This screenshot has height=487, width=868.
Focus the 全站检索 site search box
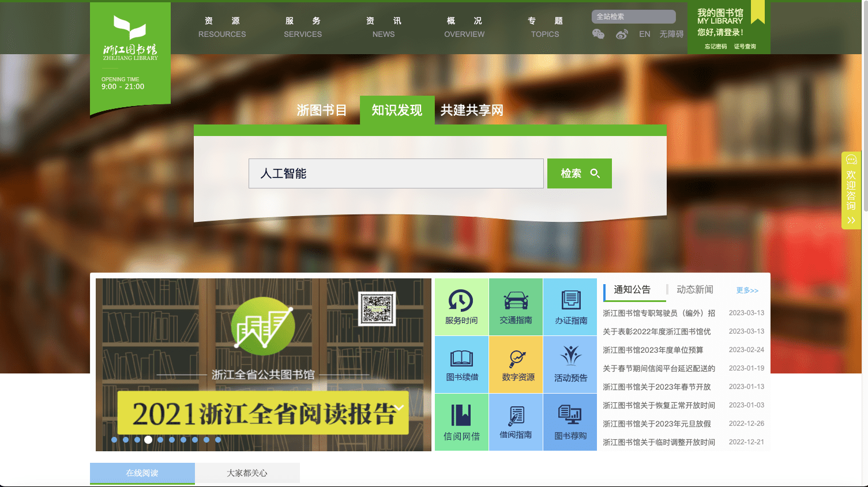[633, 17]
